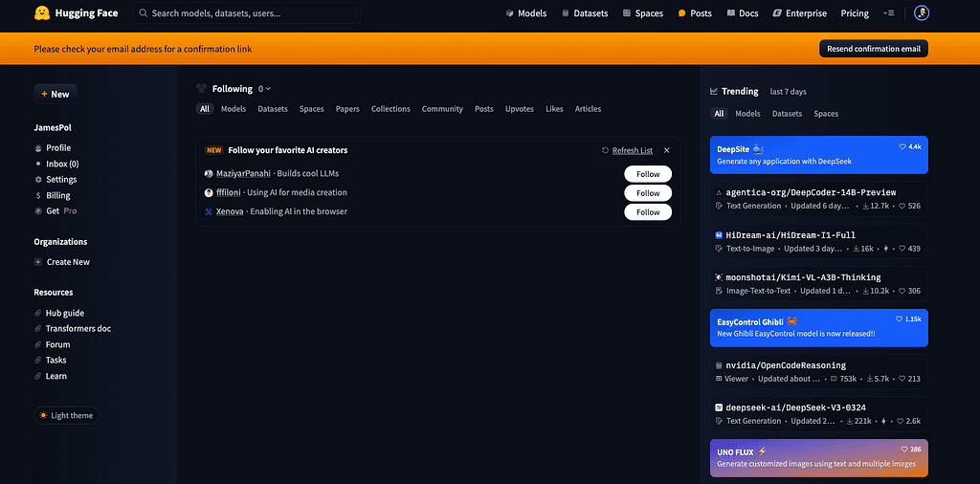Focus the search models input field
Viewport: 980px width, 484px height.
pyautogui.click(x=246, y=13)
